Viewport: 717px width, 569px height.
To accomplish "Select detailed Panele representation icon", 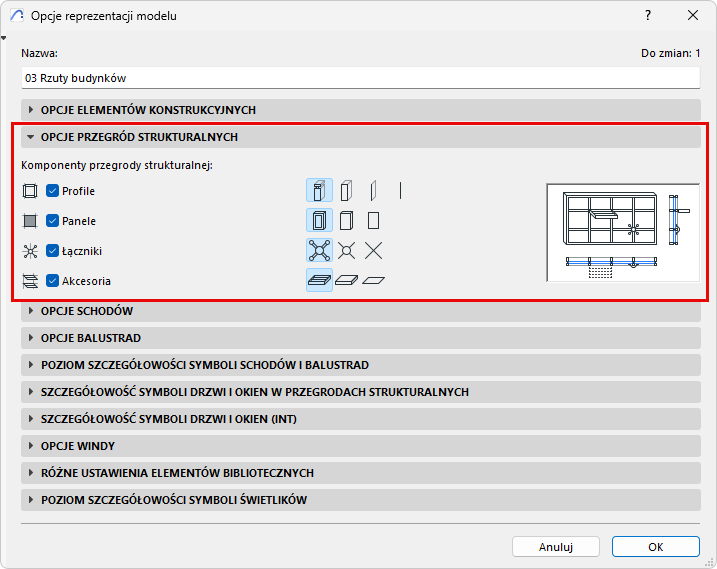I will pyautogui.click(x=319, y=220).
